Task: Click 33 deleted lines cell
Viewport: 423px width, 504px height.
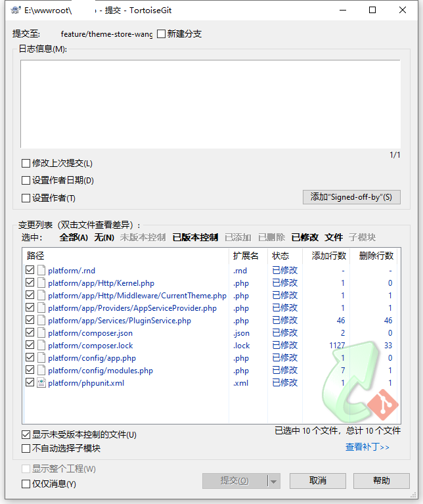Action: coord(388,346)
